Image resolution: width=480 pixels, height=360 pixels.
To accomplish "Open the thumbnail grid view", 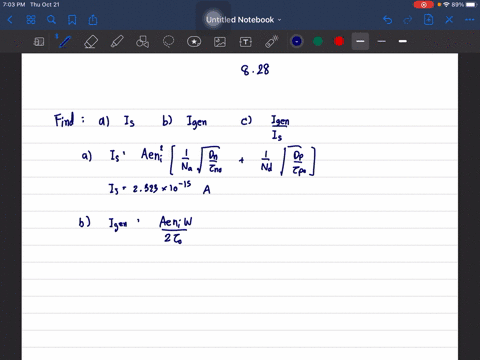I will tap(31, 20).
